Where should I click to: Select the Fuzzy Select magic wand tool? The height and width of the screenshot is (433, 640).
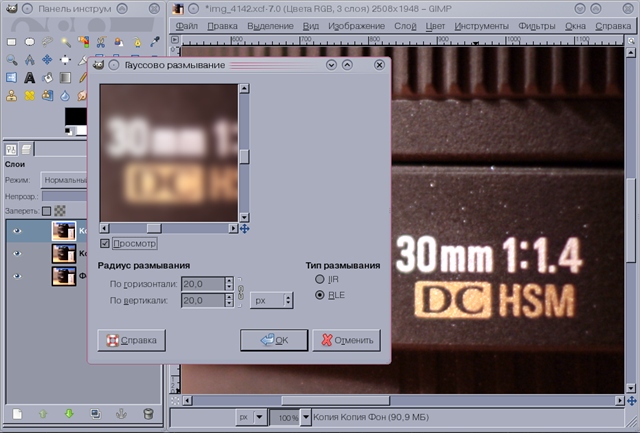65,42
